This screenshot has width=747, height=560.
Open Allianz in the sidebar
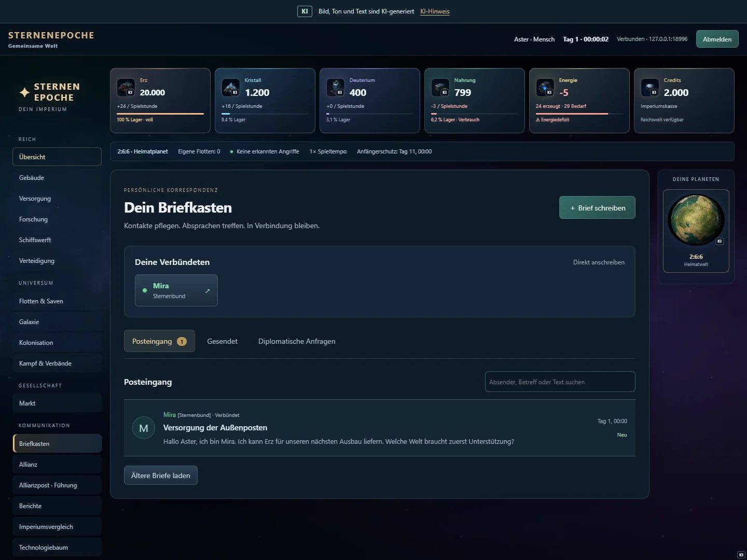[57, 465]
